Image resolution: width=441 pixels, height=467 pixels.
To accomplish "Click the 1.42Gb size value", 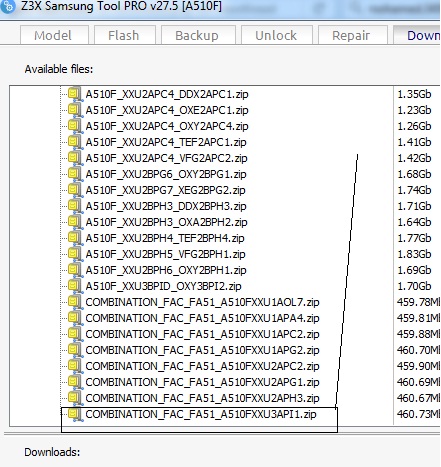I will (x=414, y=158).
